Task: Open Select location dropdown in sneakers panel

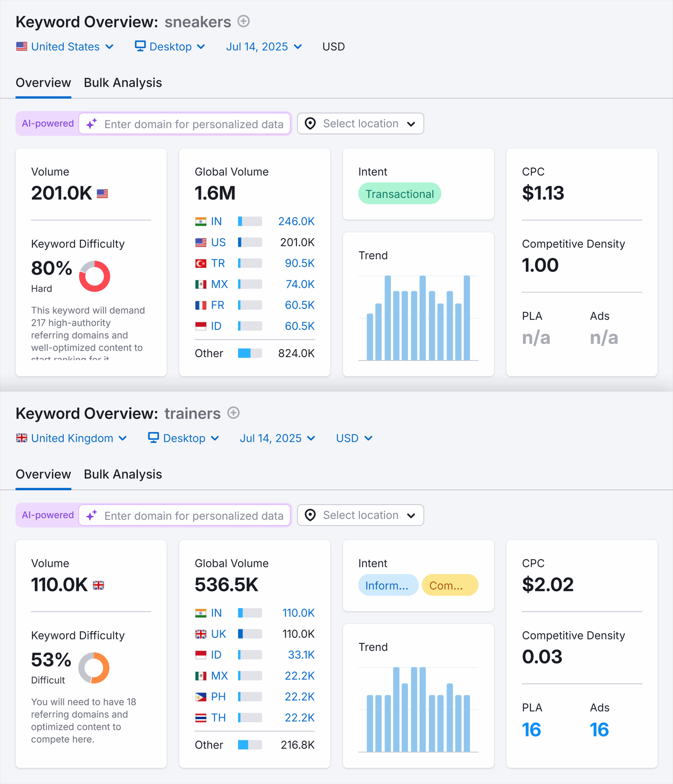Action: [360, 124]
